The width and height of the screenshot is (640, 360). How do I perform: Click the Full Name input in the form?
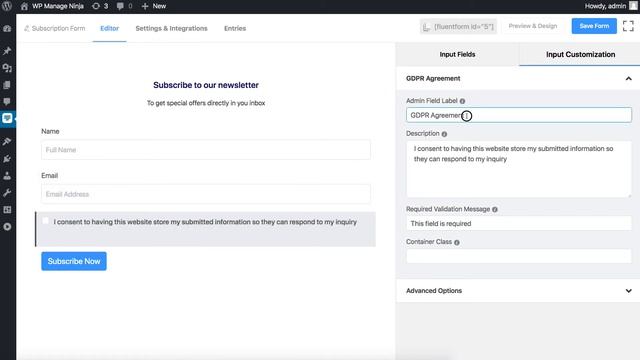206,150
